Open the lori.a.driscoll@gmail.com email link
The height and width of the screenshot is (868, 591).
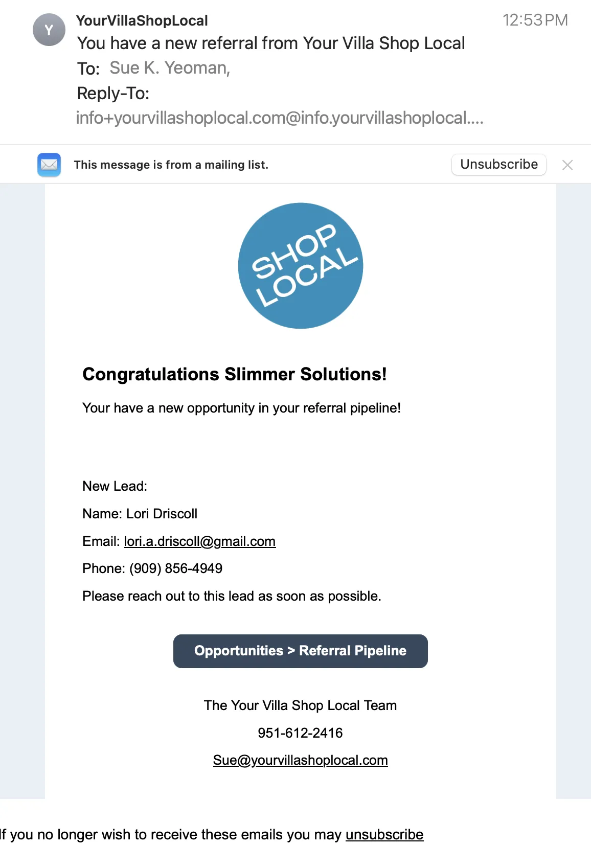[x=199, y=541]
